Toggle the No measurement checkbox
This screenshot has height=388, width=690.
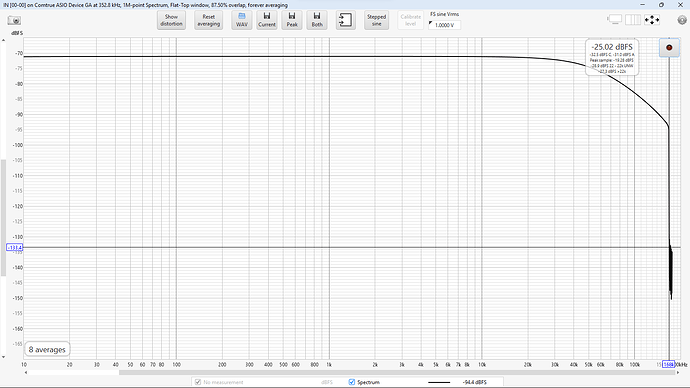coord(198,382)
